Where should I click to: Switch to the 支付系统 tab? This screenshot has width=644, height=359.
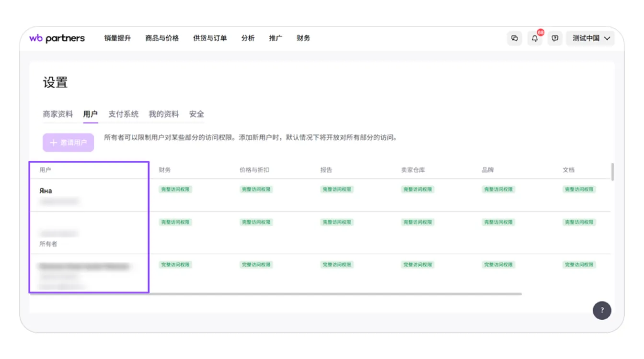coord(123,114)
